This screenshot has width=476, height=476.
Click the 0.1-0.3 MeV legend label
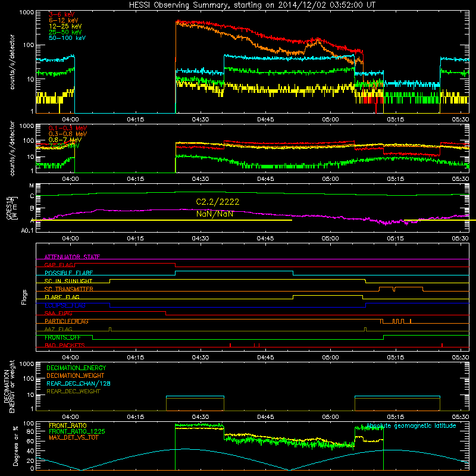[x=68, y=128]
